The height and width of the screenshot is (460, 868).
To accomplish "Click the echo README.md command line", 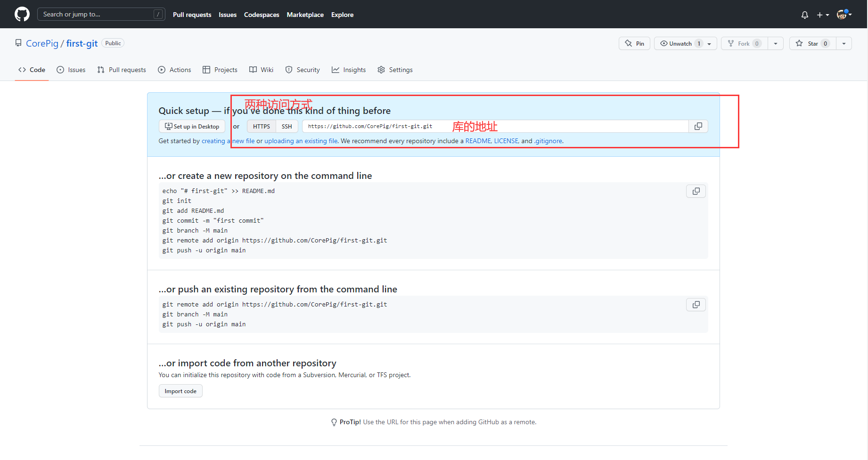I will [219, 191].
